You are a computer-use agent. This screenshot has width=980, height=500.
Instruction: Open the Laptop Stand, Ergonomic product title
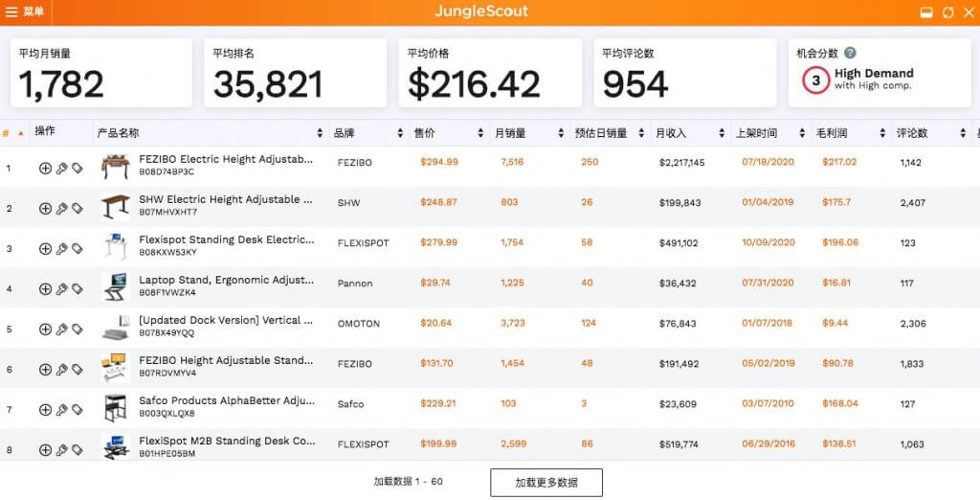tap(226, 280)
